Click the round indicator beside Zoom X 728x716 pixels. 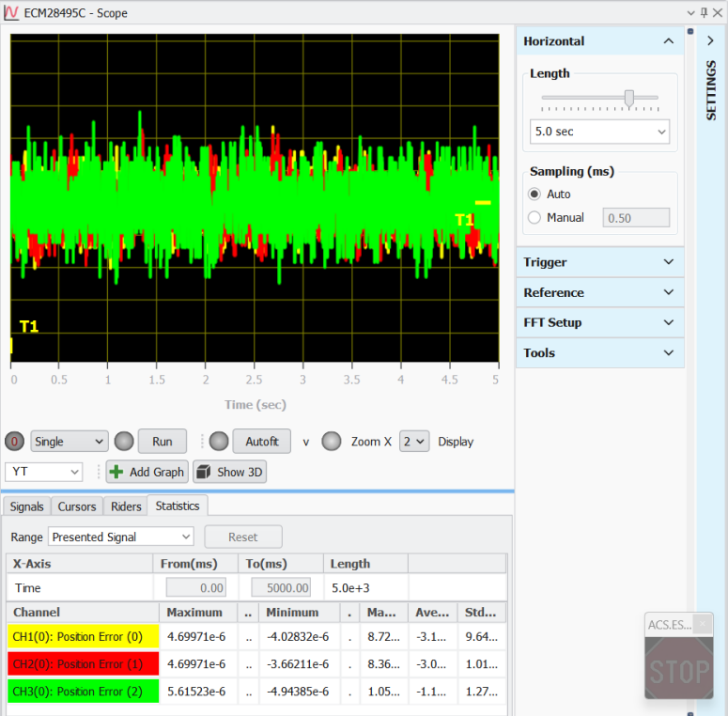332,442
